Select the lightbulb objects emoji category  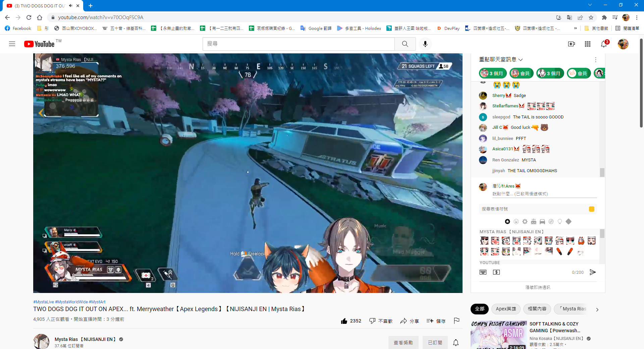pyautogui.click(x=560, y=221)
